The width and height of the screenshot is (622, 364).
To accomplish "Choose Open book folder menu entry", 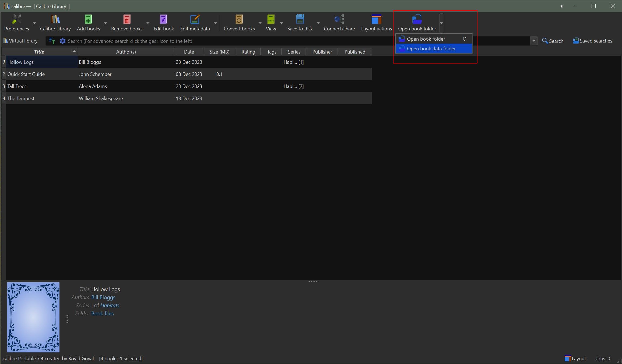I will [426, 39].
